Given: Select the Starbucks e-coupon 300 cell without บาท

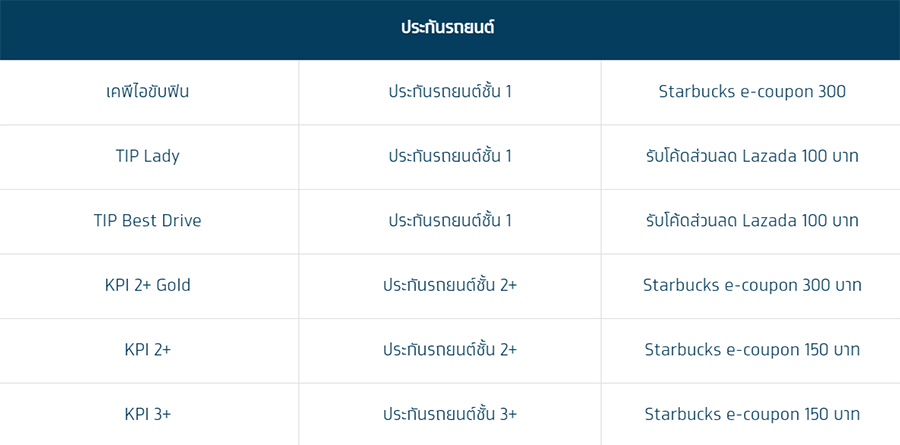Looking at the screenshot, I should pyautogui.click(x=752, y=92).
